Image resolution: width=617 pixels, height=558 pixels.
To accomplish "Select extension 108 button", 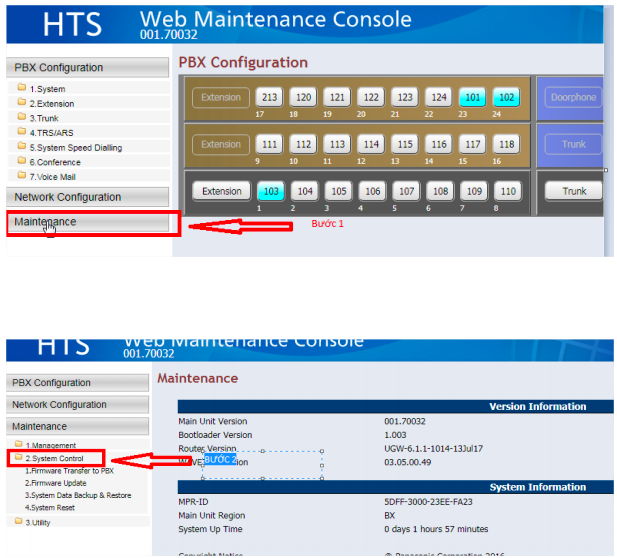I will pyautogui.click(x=440, y=191).
